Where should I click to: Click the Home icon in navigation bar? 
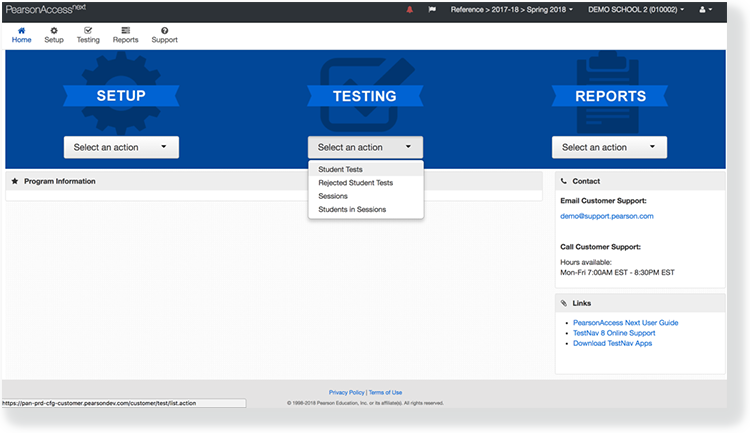[21, 31]
